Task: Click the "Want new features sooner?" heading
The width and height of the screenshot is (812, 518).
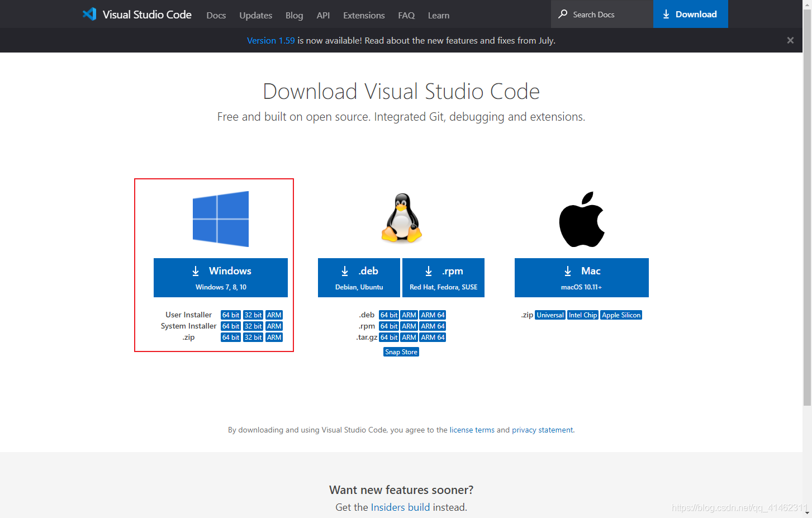Action: coord(401,490)
